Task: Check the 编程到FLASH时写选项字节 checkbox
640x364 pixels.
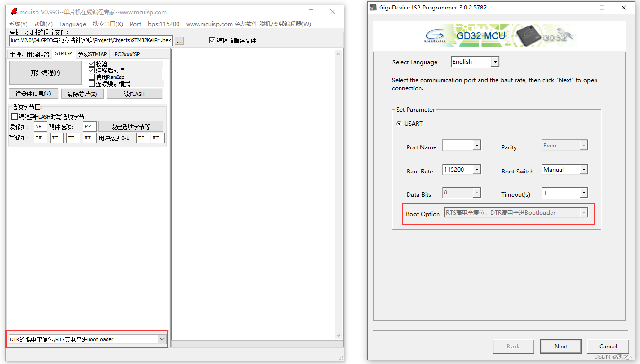Action: tap(14, 116)
